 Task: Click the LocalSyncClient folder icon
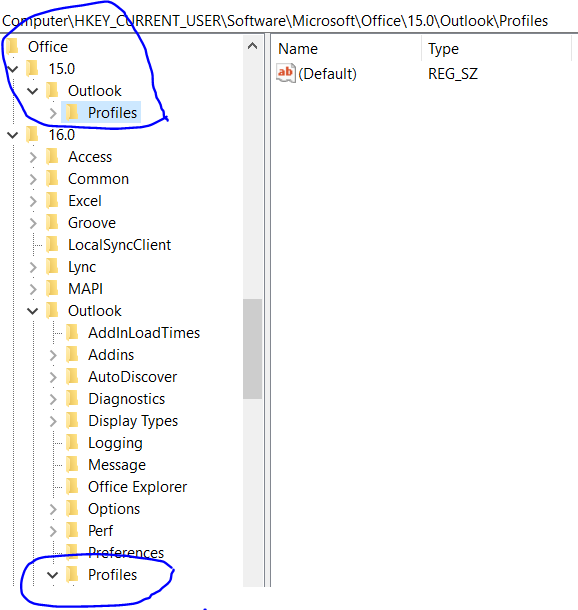53,245
